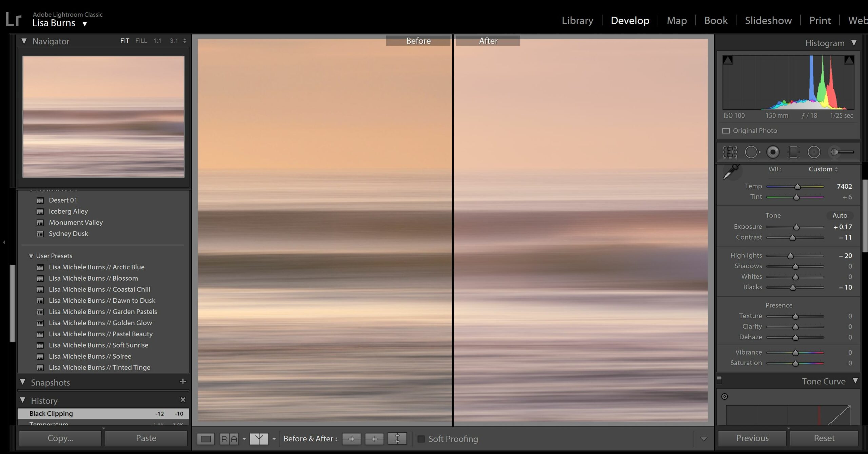Collapse the History panel
This screenshot has width=868, height=454.
coord(23,400)
